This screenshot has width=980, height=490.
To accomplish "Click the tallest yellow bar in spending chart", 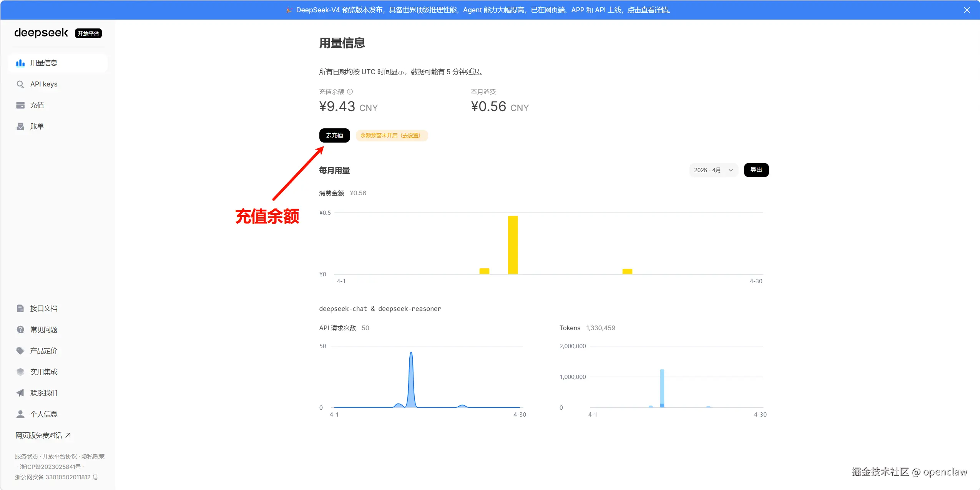I will [513, 245].
